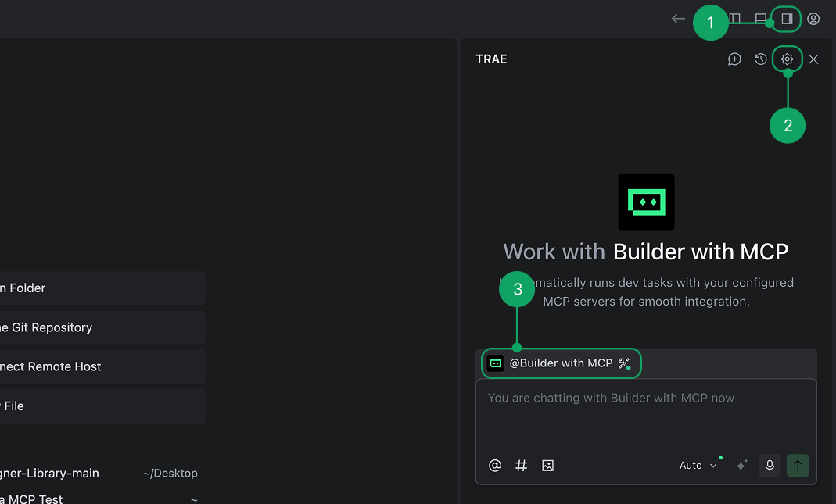This screenshot has width=836, height=504.
Task: Close the TRAE chat panel
Action: (813, 59)
